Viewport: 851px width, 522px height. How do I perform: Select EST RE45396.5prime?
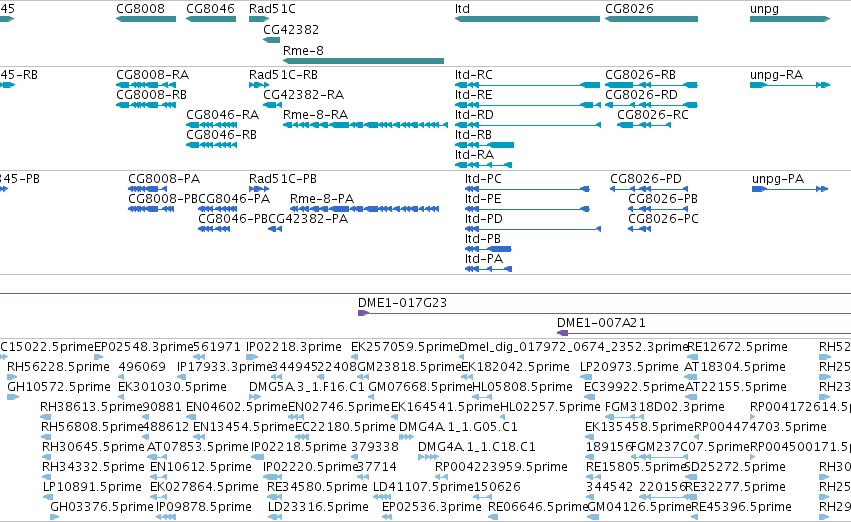pyautogui.click(x=741, y=507)
